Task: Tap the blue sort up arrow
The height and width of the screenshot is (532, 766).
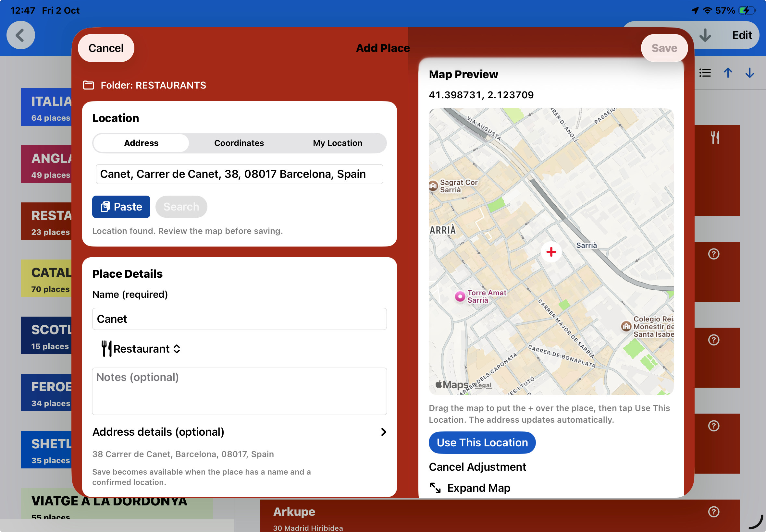Action: tap(728, 73)
